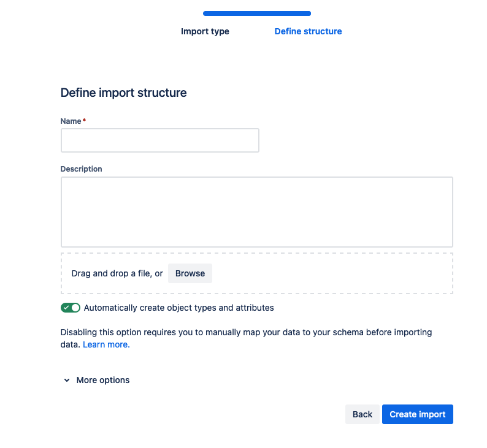Click the 'Automatically create object types and attributes' label
Viewport: 487px width, 448px height.
click(179, 308)
